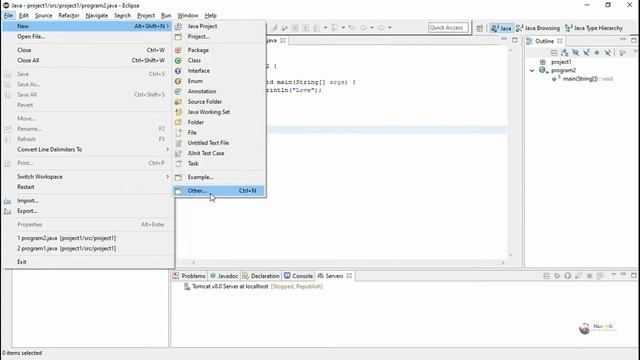Click Exit in File menu
Image resolution: width=640 pixels, height=360 pixels.
pyautogui.click(x=88, y=262)
